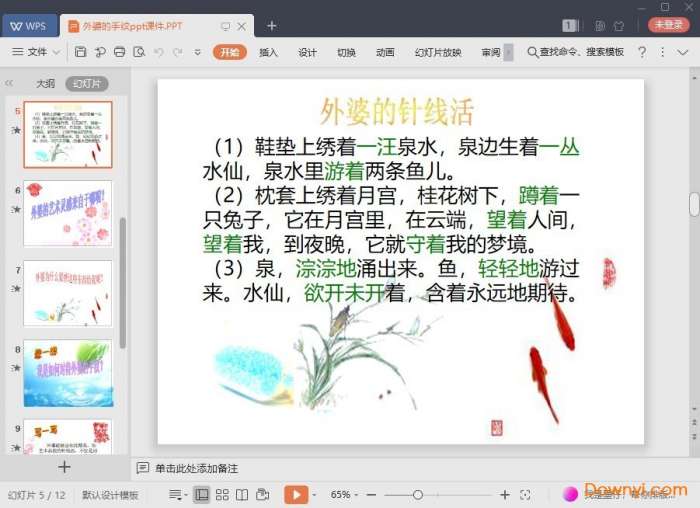Collapse the slide panel with double chevron
This screenshot has width=700, height=508.
click(x=9, y=83)
